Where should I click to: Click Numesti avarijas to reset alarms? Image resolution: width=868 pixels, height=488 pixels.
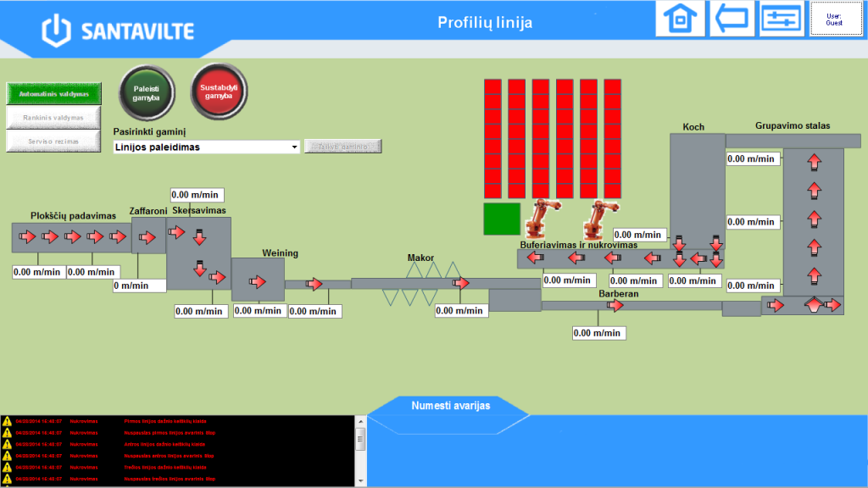pos(450,406)
